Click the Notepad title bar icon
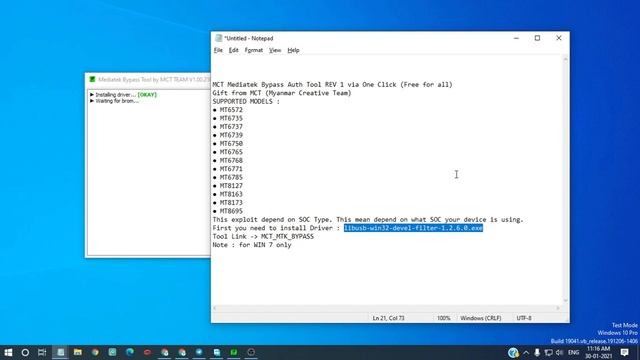This screenshot has width=640, height=360. pyautogui.click(x=218, y=38)
